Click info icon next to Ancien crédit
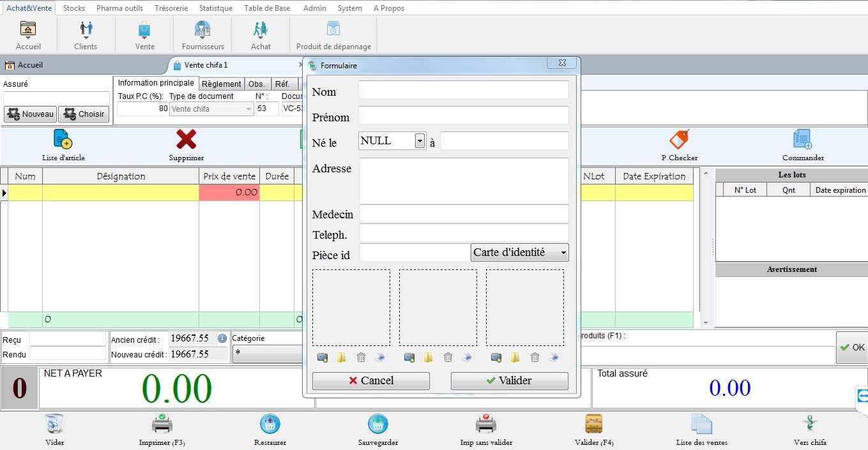The height and width of the screenshot is (450, 868). point(222,338)
